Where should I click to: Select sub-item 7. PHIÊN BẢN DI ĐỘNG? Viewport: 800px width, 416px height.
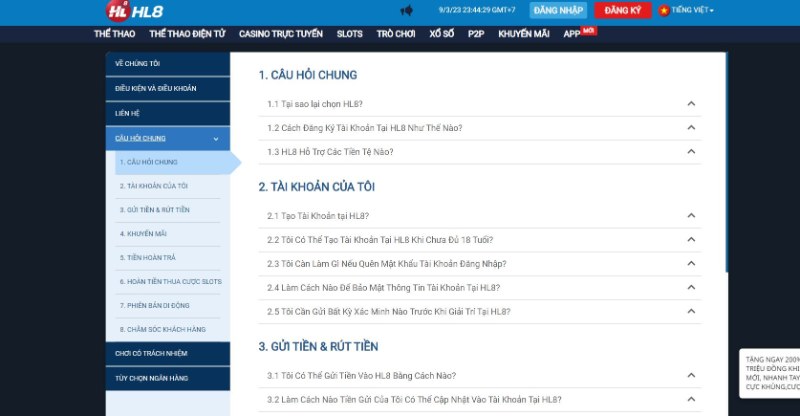[168, 306]
